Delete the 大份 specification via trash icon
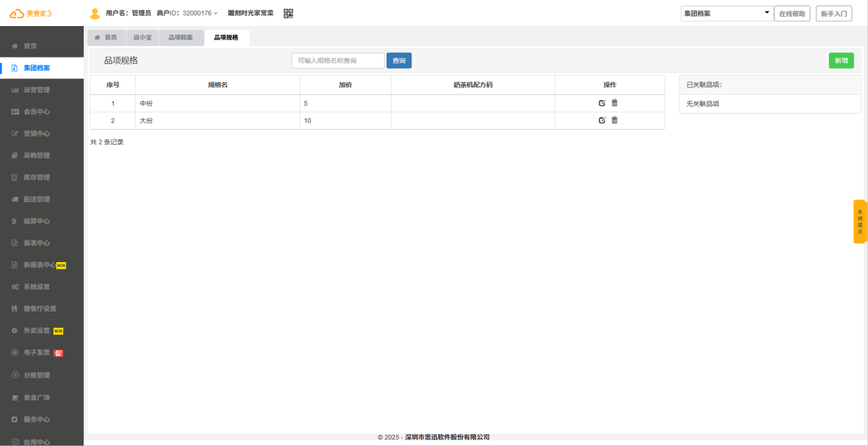868x446 pixels. tap(614, 120)
